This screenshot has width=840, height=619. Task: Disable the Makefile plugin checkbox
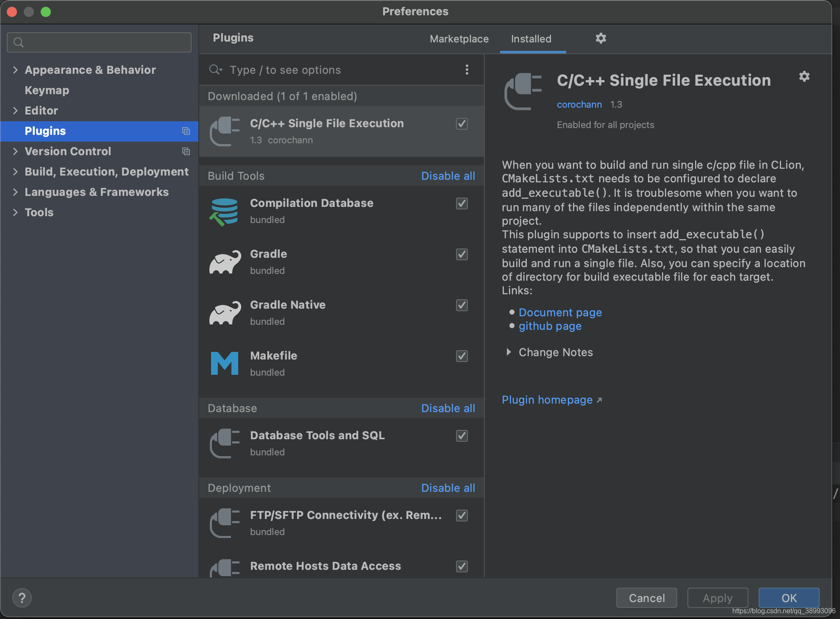[x=462, y=356]
